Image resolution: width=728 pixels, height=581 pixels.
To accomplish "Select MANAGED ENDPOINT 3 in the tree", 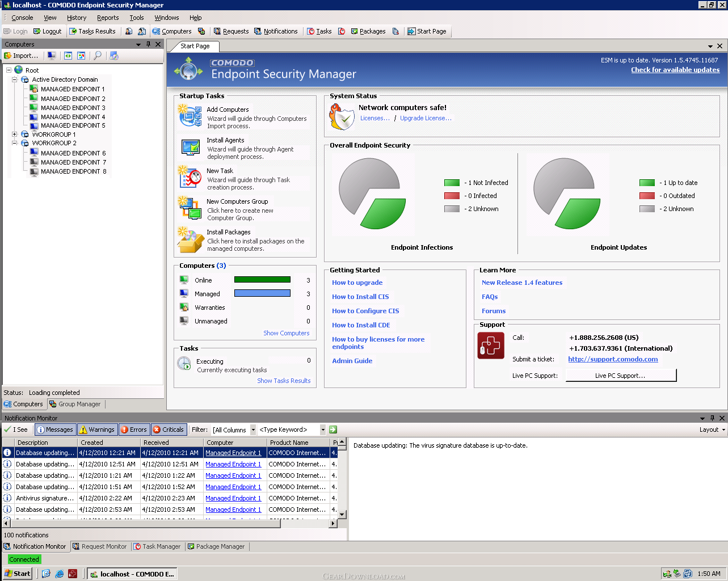I will (73, 108).
